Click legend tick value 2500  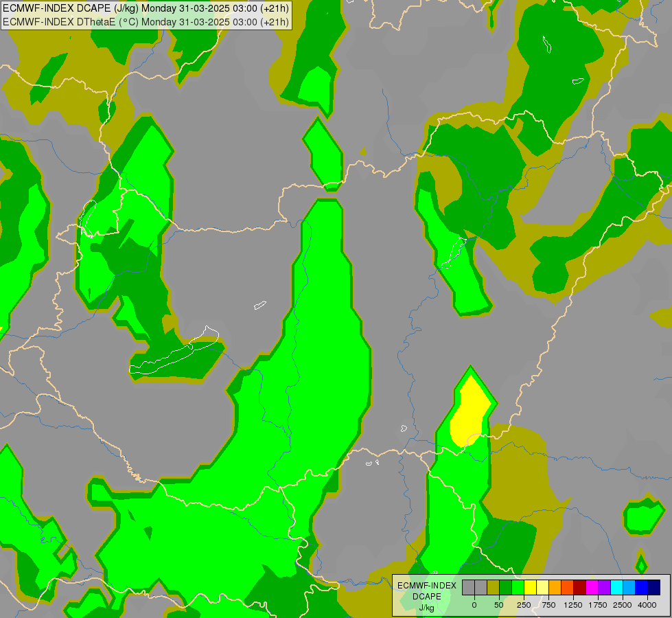(623, 605)
